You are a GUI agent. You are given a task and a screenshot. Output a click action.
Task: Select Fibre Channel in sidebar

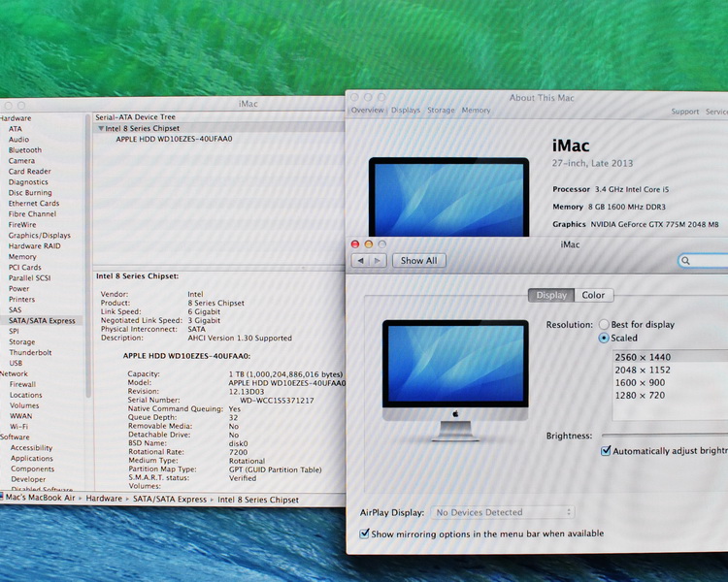(32, 214)
